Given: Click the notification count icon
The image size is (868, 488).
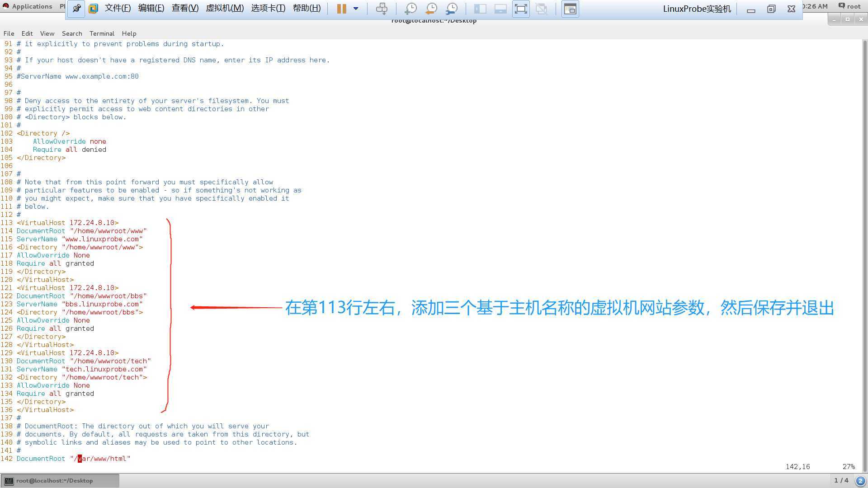Looking at the screenshot, I should pos(860,481).
